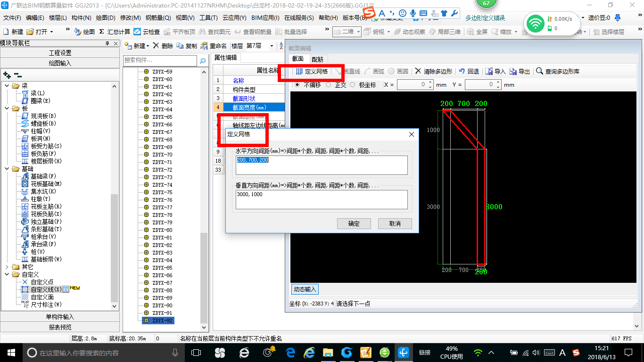Screen dimensions: 644x362
Task: Open the 文件(F) menu
Action: 12,18
